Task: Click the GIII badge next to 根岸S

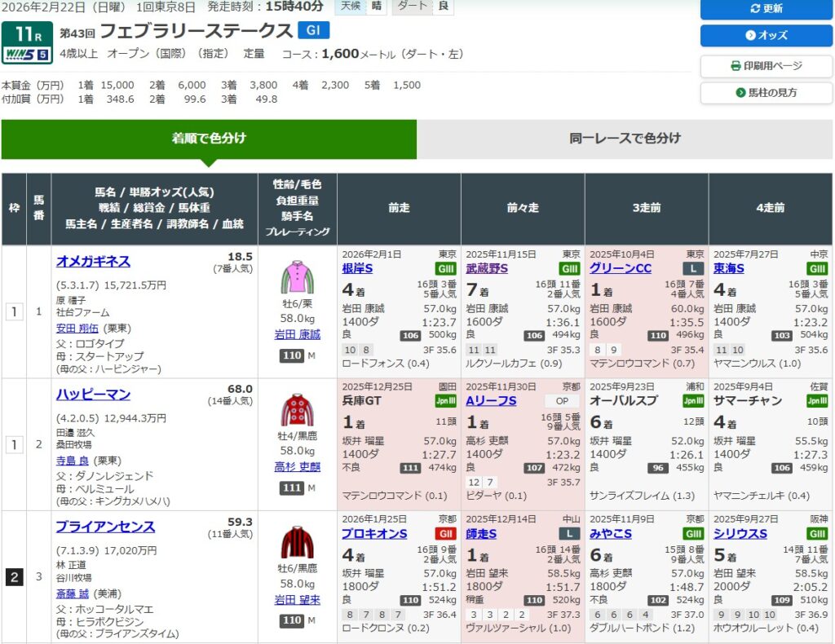Action: [445, 269]
